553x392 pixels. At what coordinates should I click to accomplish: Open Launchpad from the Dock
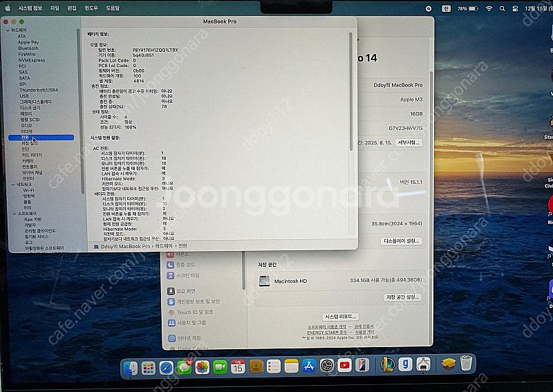point(149,368)
